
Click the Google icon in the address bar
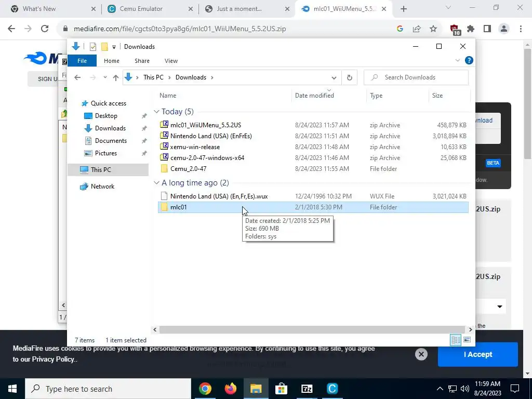(x=400, y=29)
